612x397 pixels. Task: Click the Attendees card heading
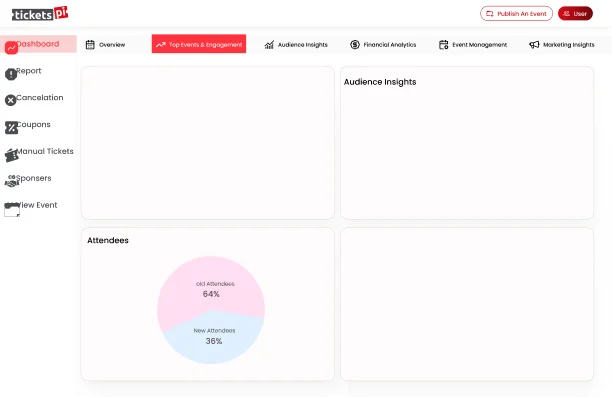click(x=108, y=240)
